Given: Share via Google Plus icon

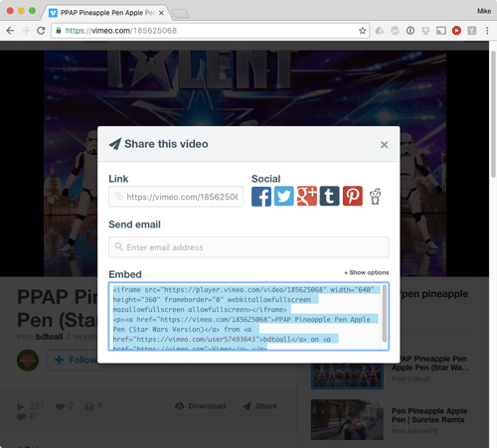Looking at the screenshot, I should [x=307, y=196].
